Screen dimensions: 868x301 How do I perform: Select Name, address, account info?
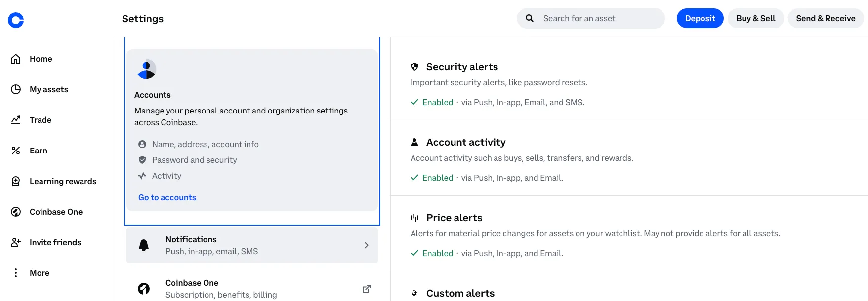(206, 144)
